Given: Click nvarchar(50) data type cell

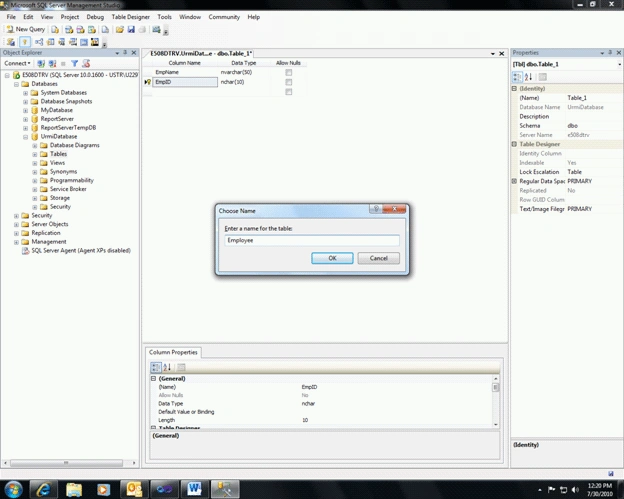Looking at the screenshot, I should click(247, 72).
